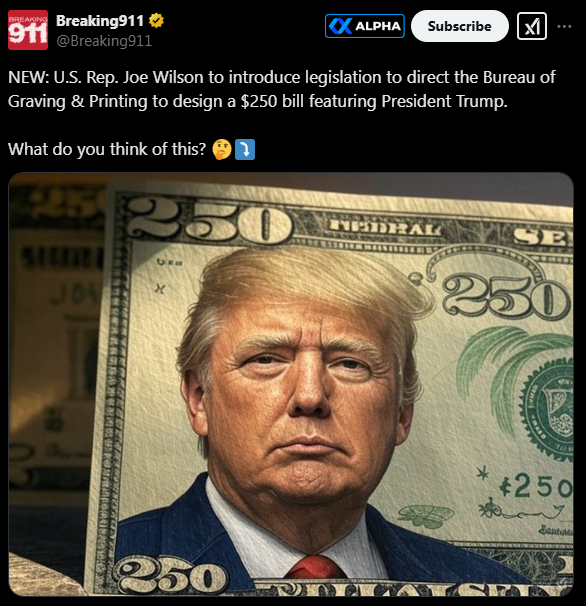Click the large 250 numeral at the bill's top-left
This screenshot has height=606, width=586.
coord(209,220)
